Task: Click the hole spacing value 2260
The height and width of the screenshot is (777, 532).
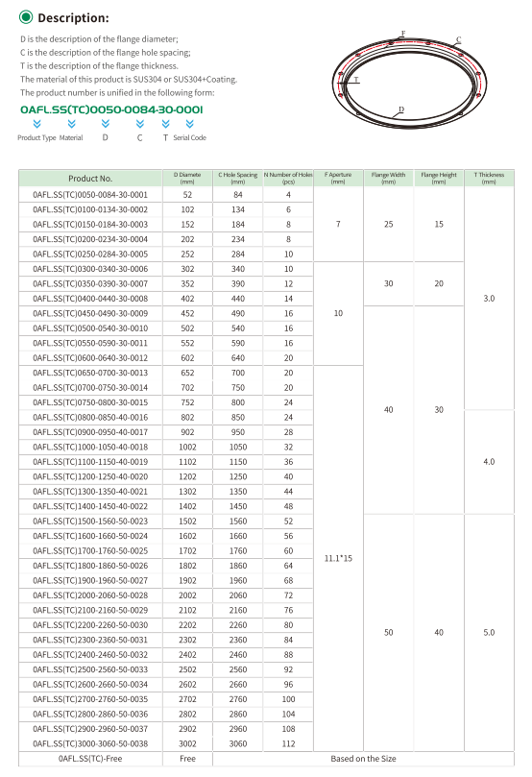Action: point(238,625)
